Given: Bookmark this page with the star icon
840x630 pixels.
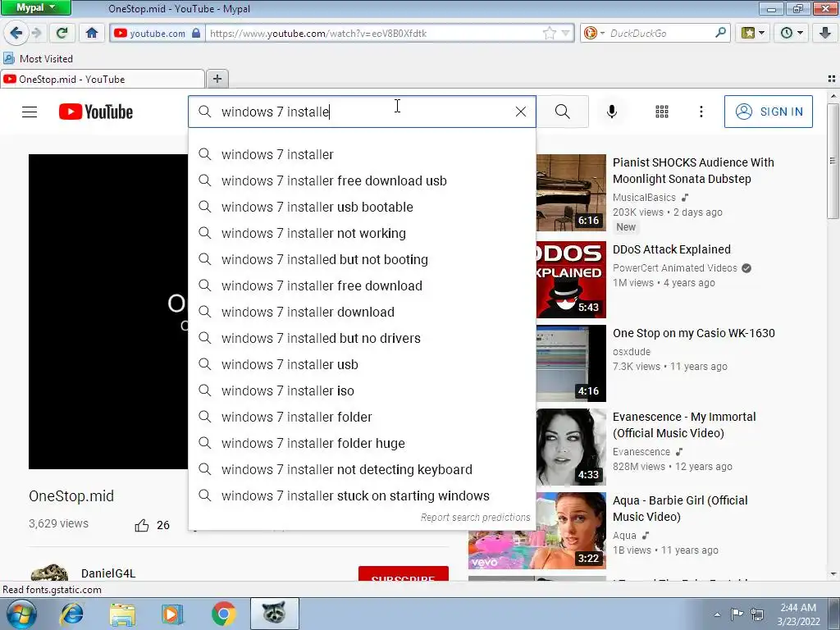Looking at the screenshot, I should click(x=549, y=33).
